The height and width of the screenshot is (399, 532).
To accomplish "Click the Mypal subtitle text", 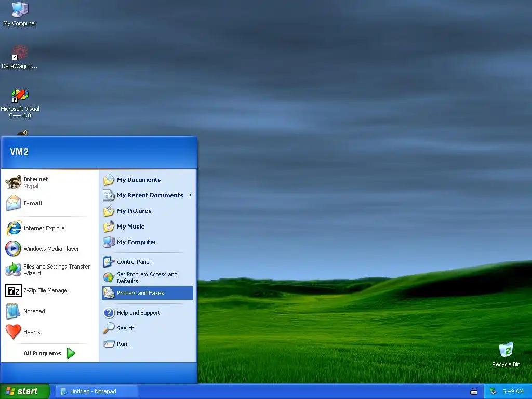I will tap(31, 186).
